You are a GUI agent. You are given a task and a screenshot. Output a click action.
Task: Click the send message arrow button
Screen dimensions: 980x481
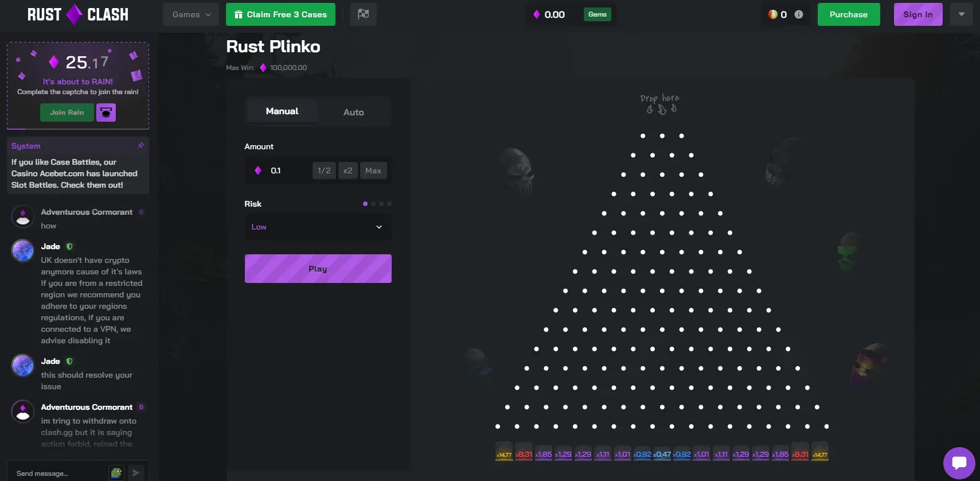[x=136, y=473]
